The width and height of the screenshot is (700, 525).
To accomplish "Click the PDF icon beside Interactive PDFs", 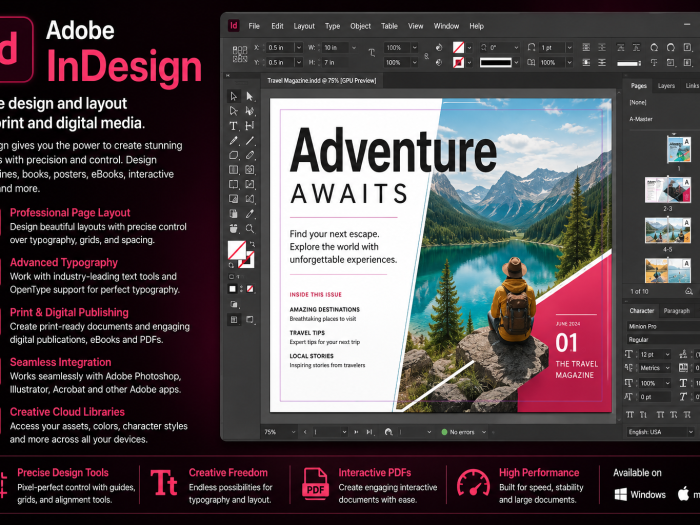I will click(315, 483).
